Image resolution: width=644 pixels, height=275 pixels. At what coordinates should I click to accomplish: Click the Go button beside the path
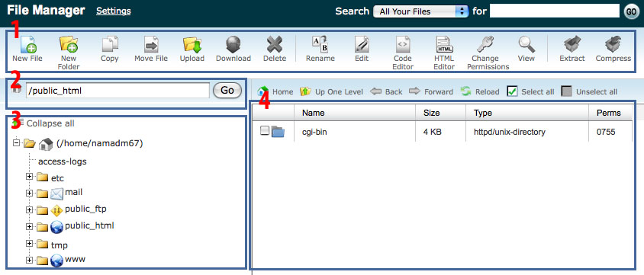(x=227, y=90)
